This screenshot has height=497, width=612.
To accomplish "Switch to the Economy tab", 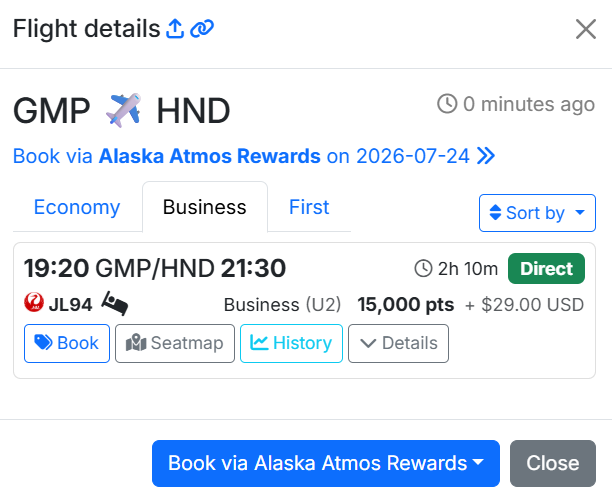I will point(77,208).
